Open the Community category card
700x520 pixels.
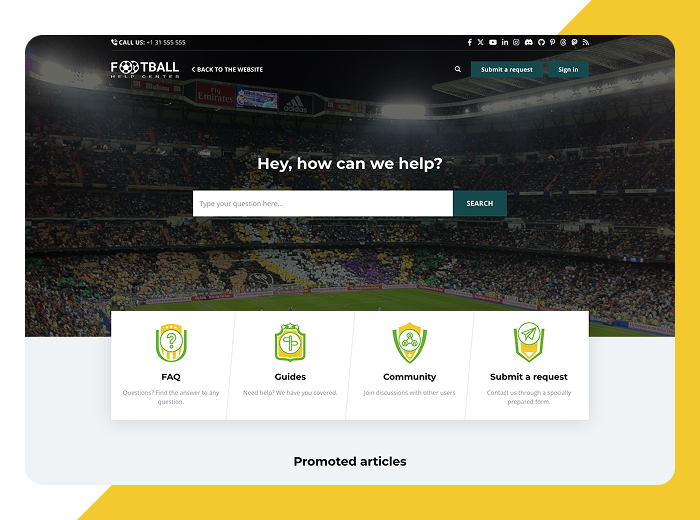[x=409, y=366]
